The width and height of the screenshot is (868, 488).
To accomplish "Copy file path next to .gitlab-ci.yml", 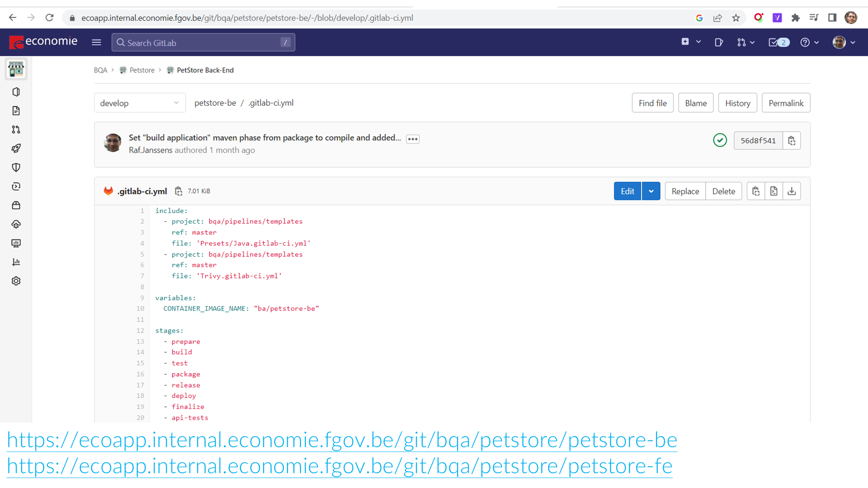I will (178, 191).
